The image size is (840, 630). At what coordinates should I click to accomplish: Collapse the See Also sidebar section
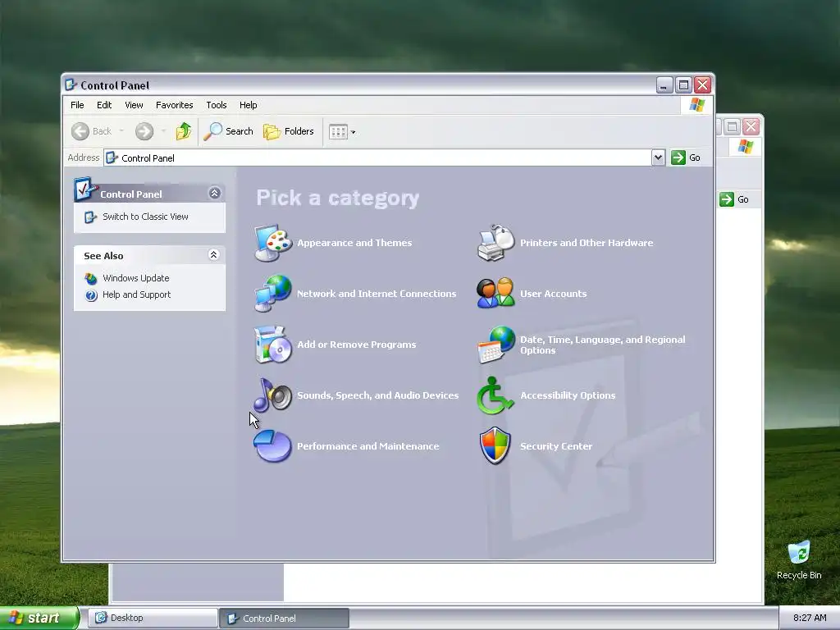coord(213,255)
